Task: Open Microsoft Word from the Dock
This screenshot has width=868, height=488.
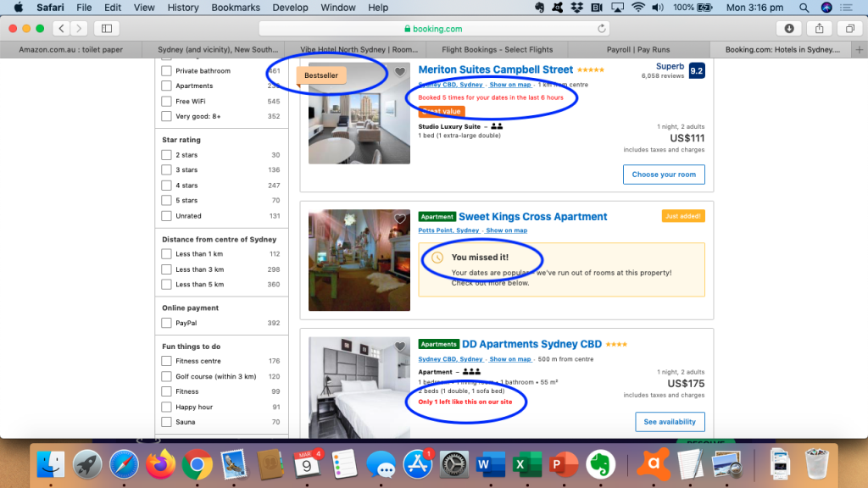Action: (x=489, y=463)
